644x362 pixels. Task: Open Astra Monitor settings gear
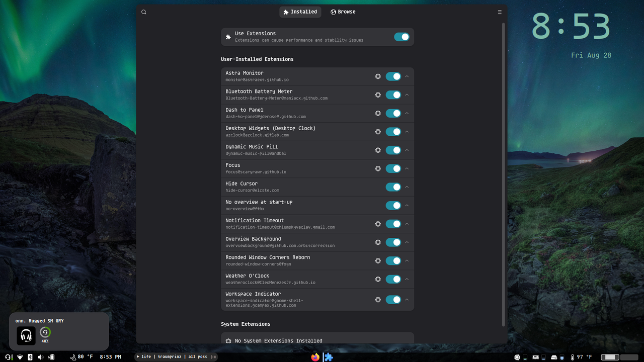tap(378, 76)
